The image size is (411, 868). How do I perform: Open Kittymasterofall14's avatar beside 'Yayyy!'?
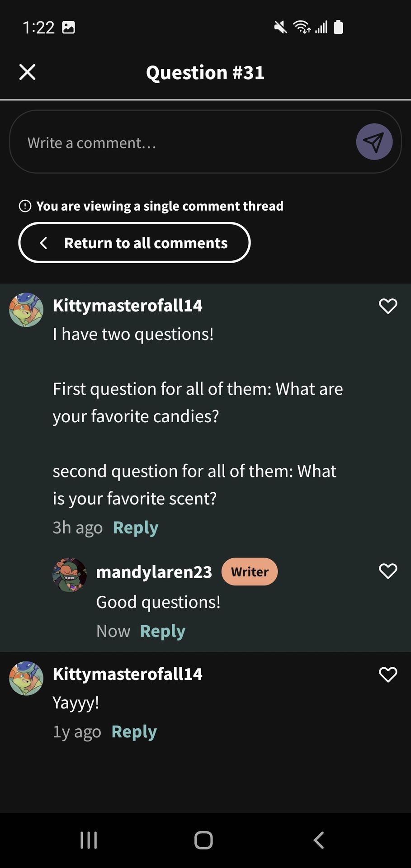click(26, 678)
